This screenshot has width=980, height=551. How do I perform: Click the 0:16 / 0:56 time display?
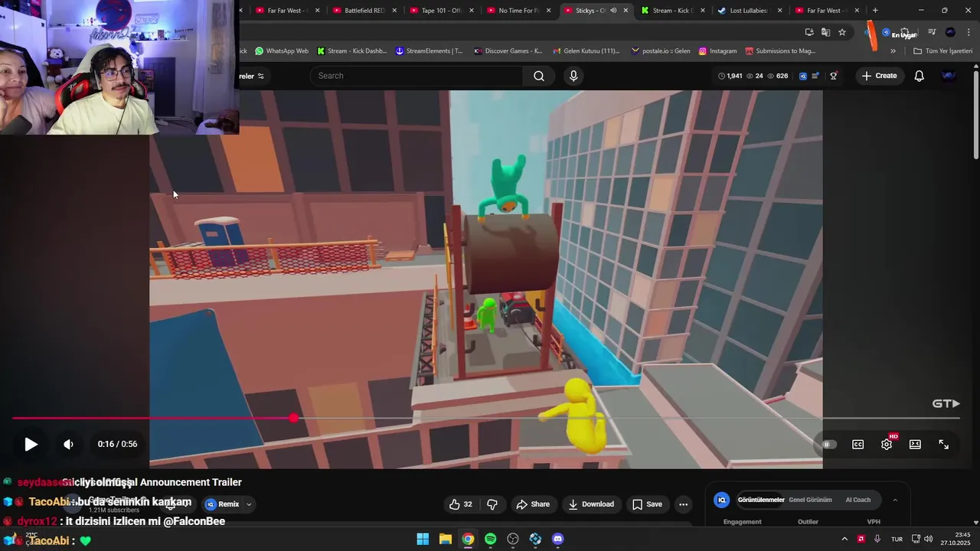(117, 444)
